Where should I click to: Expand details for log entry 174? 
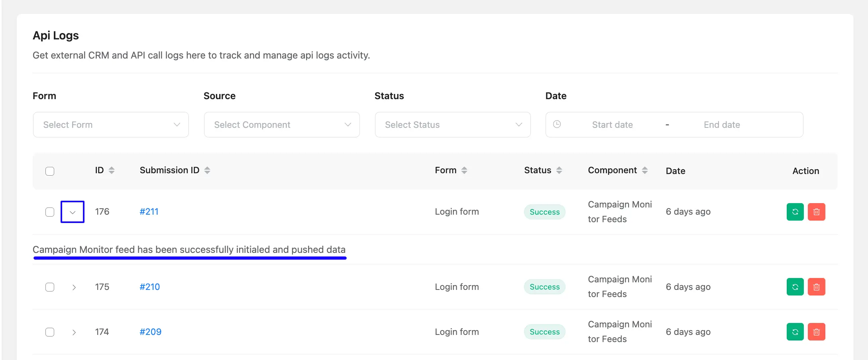tap(74, 331)
